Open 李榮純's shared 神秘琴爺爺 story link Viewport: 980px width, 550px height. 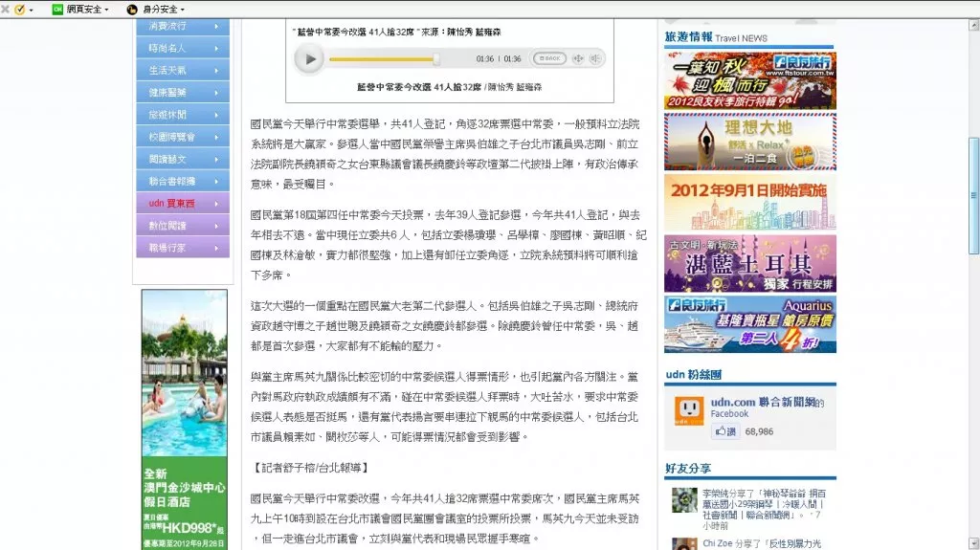[764, 504]
